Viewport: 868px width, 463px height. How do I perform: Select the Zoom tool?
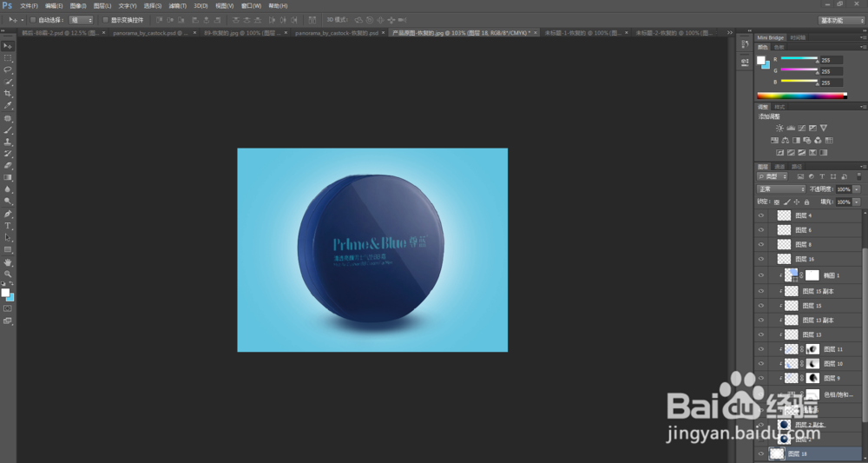pos(8,274)
